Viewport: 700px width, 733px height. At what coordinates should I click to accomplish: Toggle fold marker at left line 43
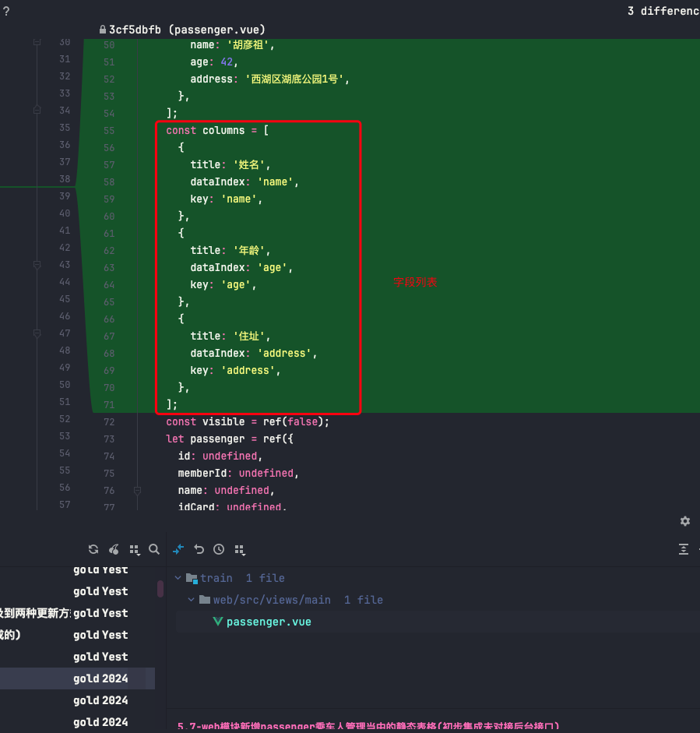[x=37, y=265]
